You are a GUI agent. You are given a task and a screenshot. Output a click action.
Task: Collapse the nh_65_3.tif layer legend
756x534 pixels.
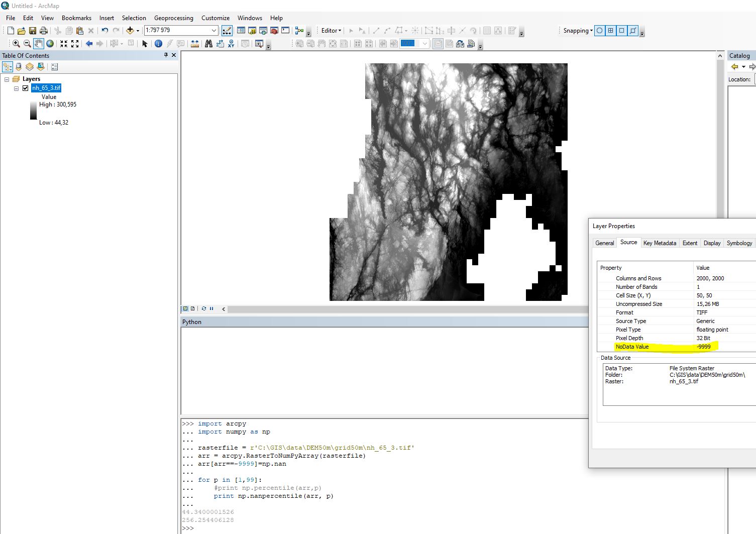(x=16, y=88)
